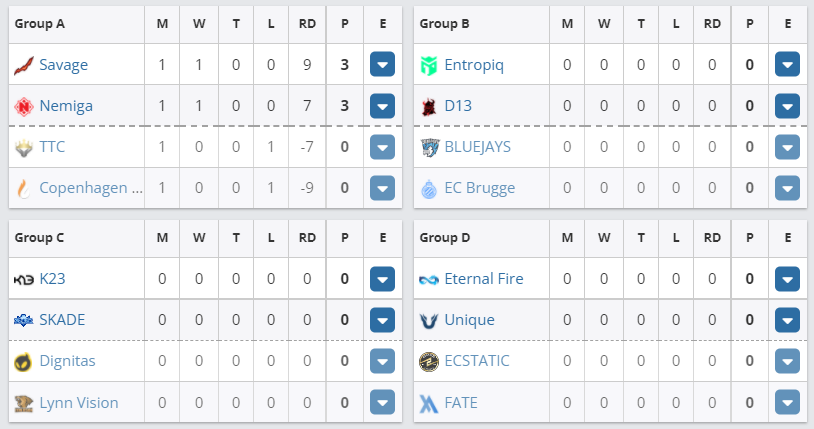
Task: Click the K23 team logo icon
Action: [x=24, y=279]
